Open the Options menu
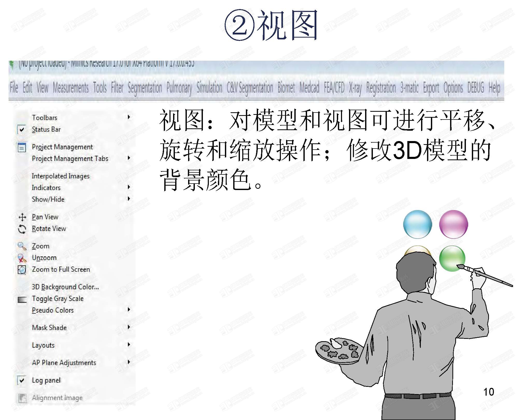This screenshot has height=420, width=526. 453,88
